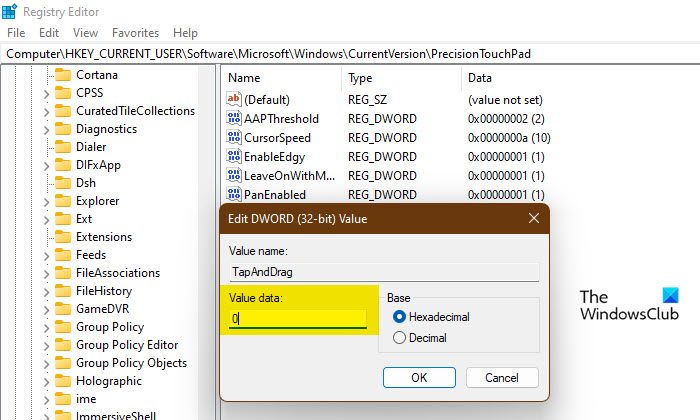Screen dimensions: 700x420
Task: Select the FileAssociations tree key
Action: pos(118,273)
